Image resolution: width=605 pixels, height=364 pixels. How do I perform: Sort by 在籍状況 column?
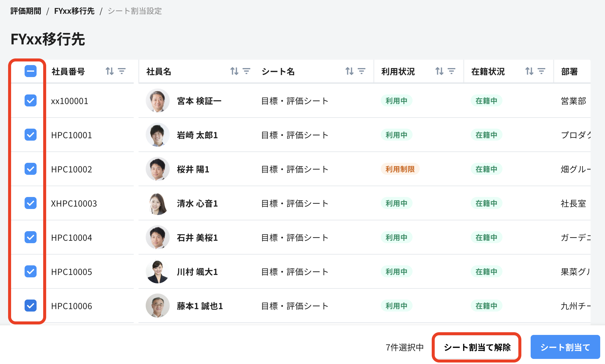pyautogui.click(x=529, y=71)
